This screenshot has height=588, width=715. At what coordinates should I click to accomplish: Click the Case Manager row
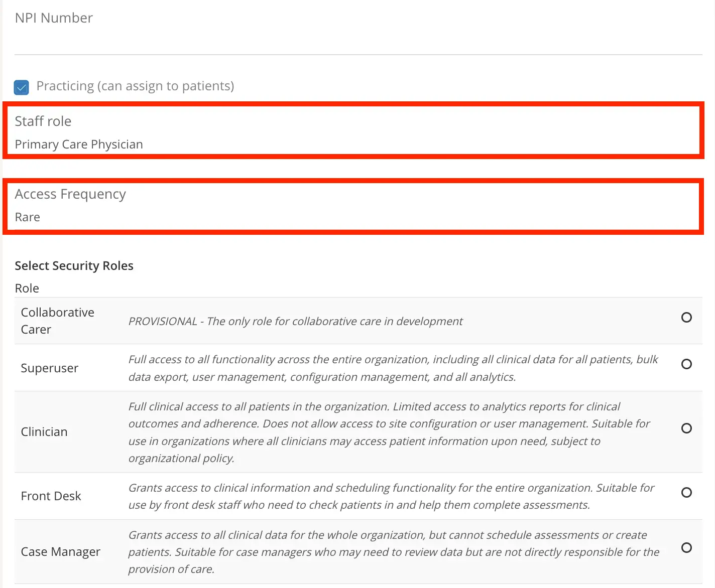[351, 551]
